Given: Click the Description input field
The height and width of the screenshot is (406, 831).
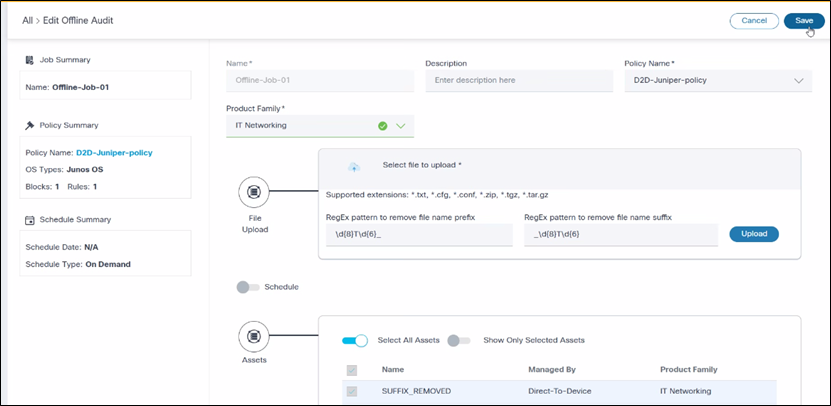Looking at the screenshot, I should tap(517, 81).
